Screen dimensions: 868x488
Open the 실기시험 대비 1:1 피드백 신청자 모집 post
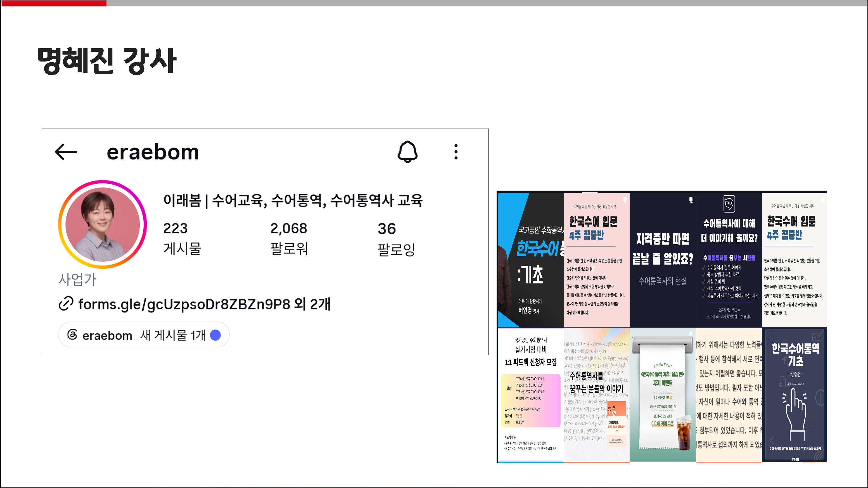click(531, 395)
